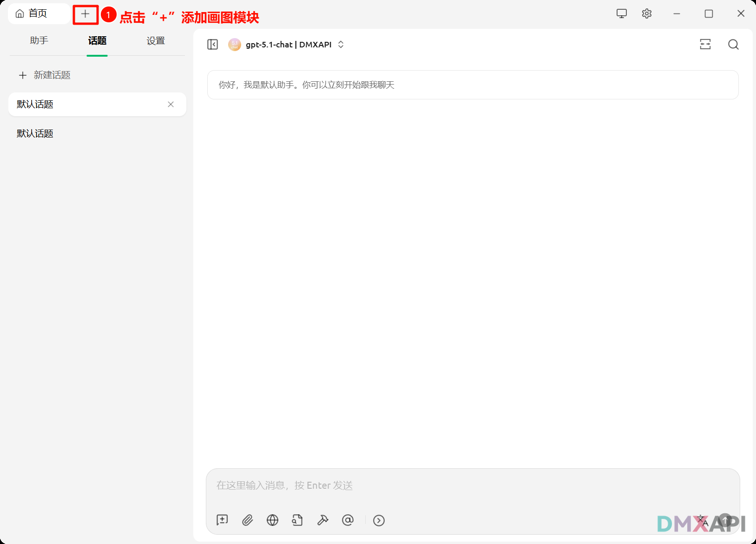Select the second 默认话题 in the topic list
This screenshot has width=756, height=544.
[x=35, y=134]
